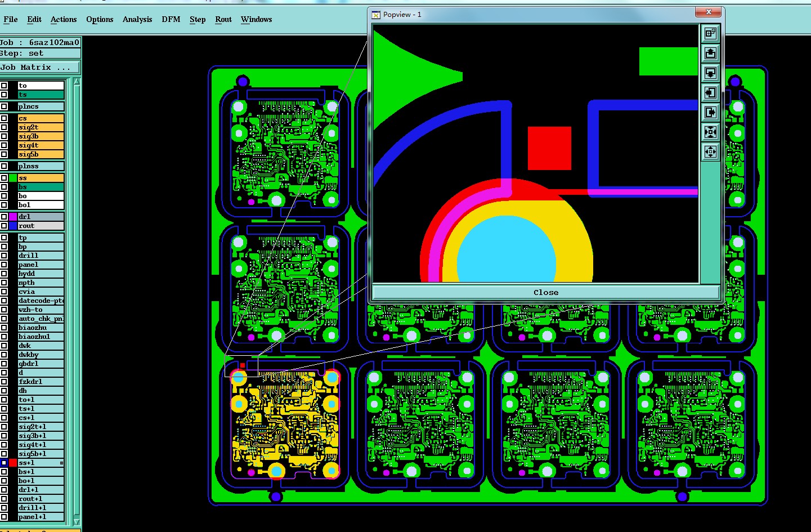The image size is (811, 532).
Task: Select the sig3b layer row
Action: 41,136
